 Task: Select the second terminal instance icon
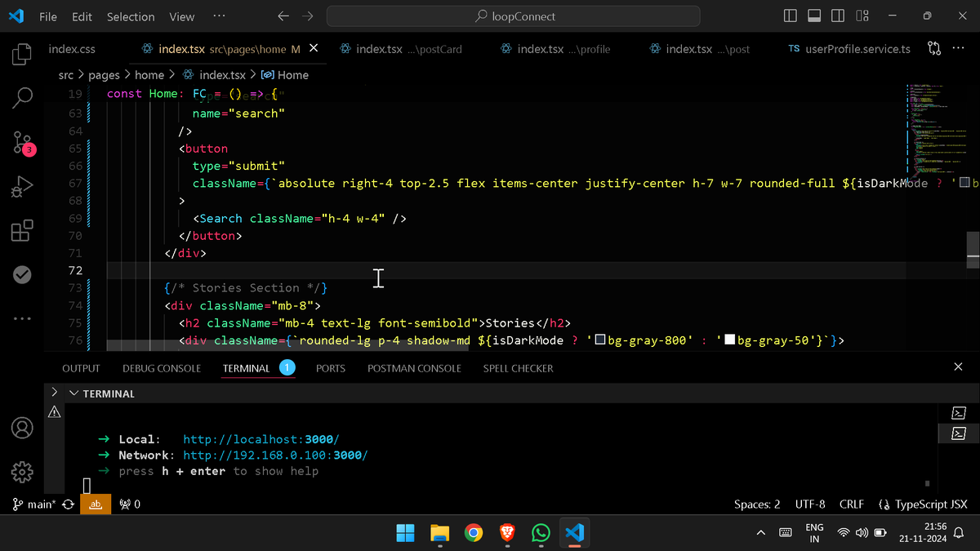pyautogui.click(x=959, y=435)
